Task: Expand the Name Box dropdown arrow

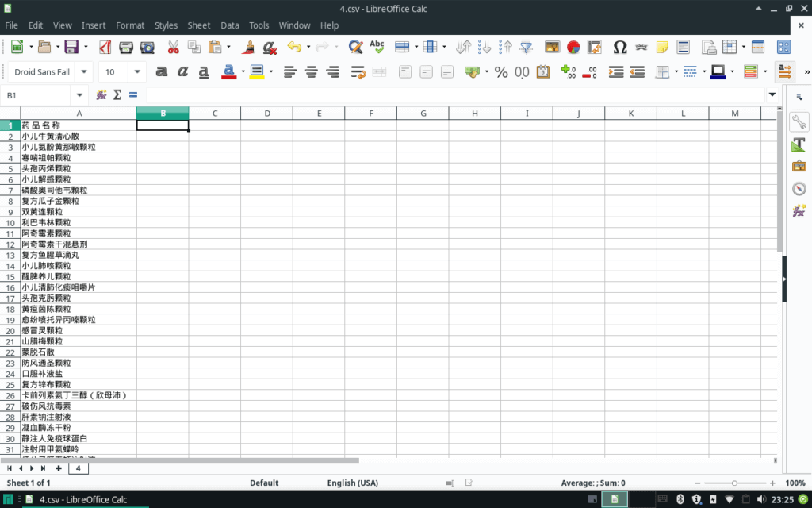Action: [x=79, y=95]
